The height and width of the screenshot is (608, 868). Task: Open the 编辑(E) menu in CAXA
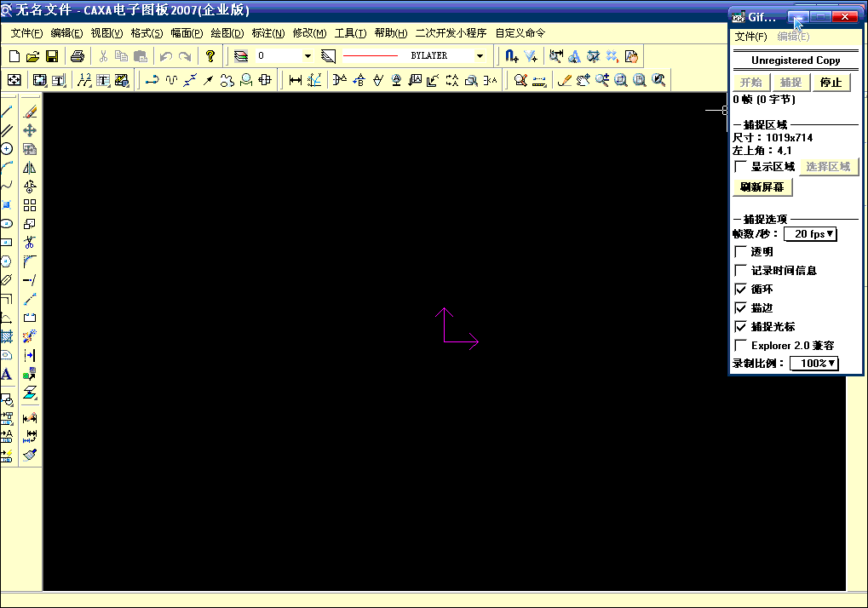coord(66,33)
